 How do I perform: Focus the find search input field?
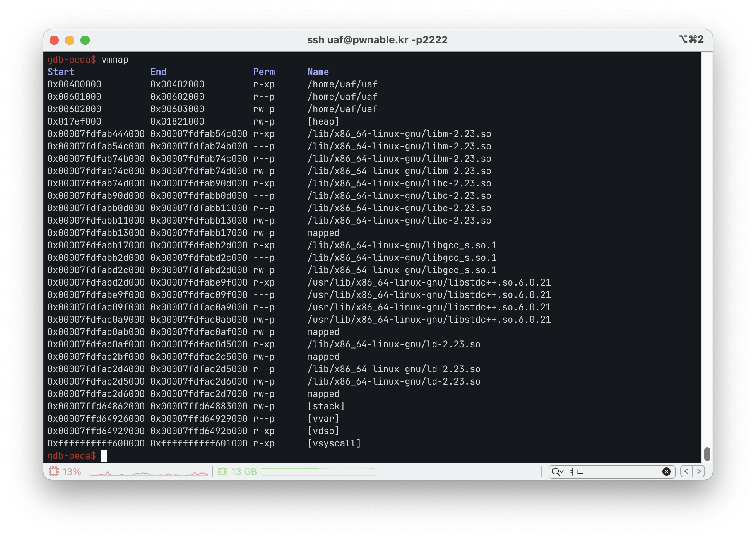(x=615, y=472)
